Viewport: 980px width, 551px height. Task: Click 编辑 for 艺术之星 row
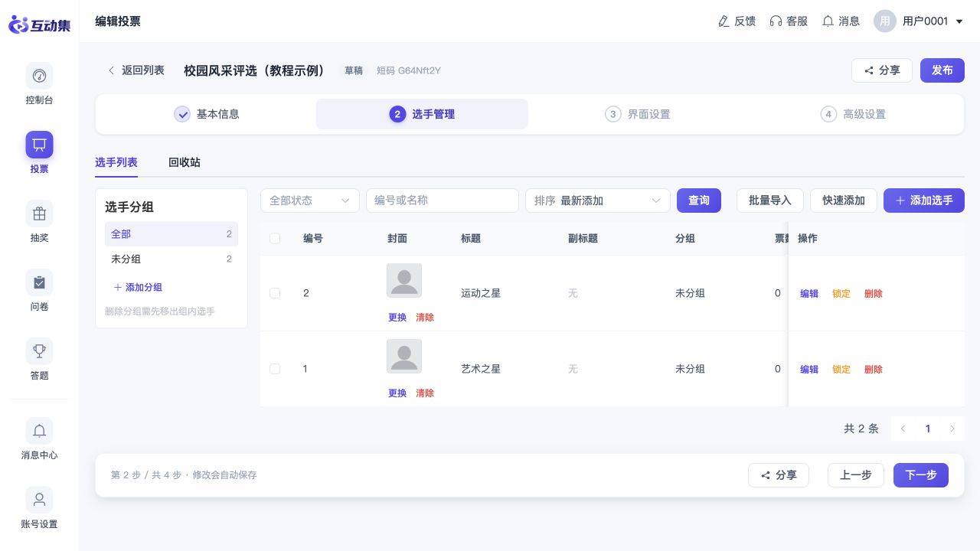809,370
